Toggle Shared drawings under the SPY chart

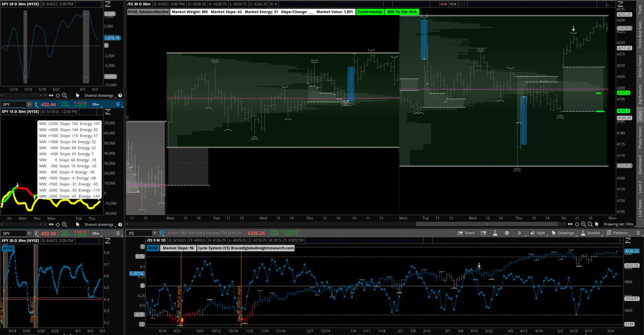[99, 224]
